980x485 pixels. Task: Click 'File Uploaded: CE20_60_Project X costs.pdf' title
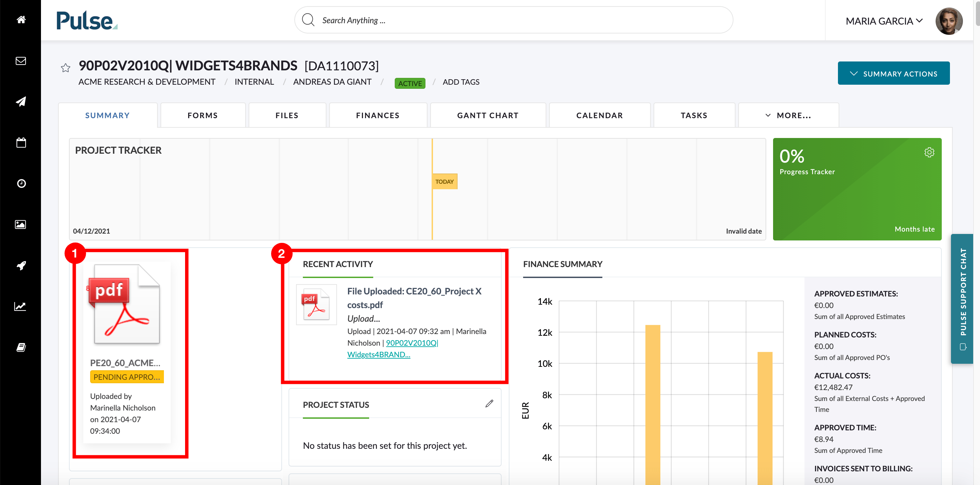pos(414,298)
